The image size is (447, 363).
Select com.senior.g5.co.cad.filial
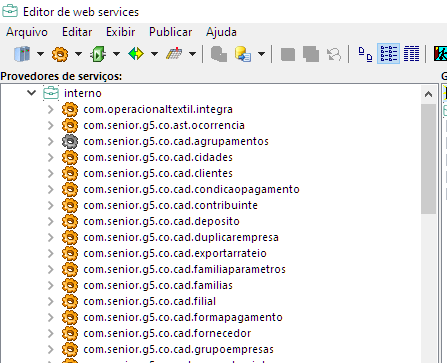[150, 301]
